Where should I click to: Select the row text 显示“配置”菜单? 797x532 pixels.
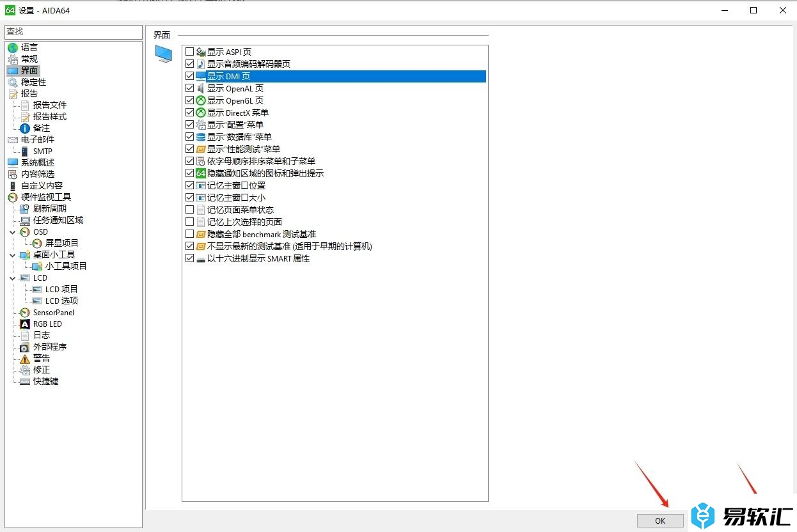[235, 125]
